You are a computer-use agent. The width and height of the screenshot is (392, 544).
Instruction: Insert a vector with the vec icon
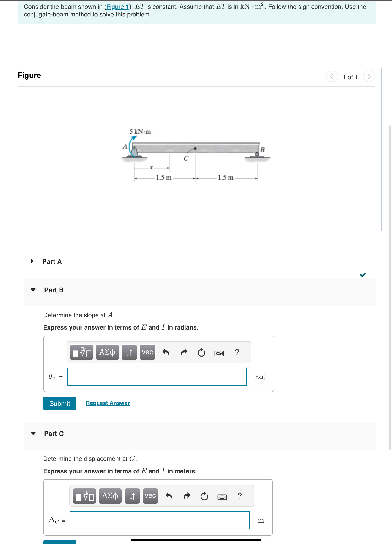click(147, 352)
